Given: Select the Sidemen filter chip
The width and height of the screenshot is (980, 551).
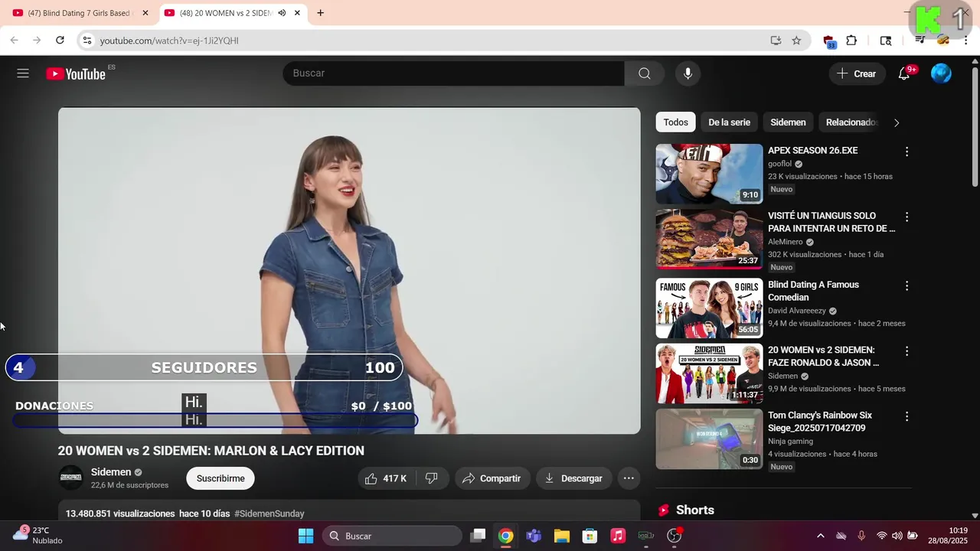Looking at the screenshot, I should pos(788,122).
